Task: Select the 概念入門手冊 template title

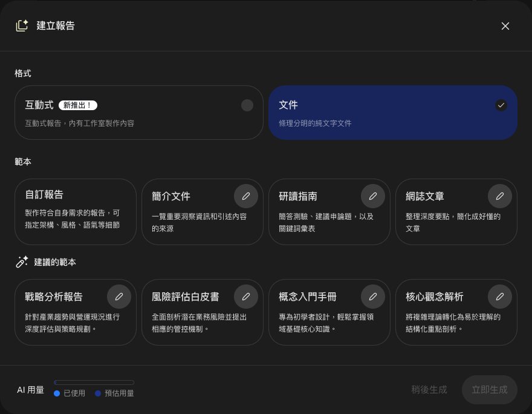Action: click(307, 297)
